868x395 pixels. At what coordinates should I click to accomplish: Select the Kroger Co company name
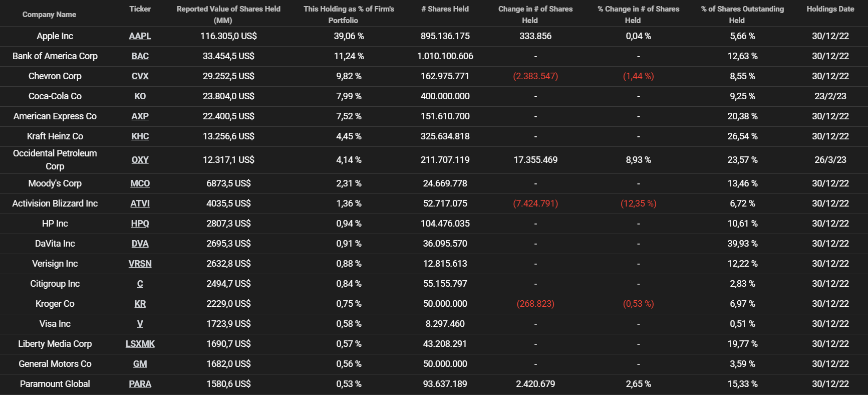click(x=55, y=304)
